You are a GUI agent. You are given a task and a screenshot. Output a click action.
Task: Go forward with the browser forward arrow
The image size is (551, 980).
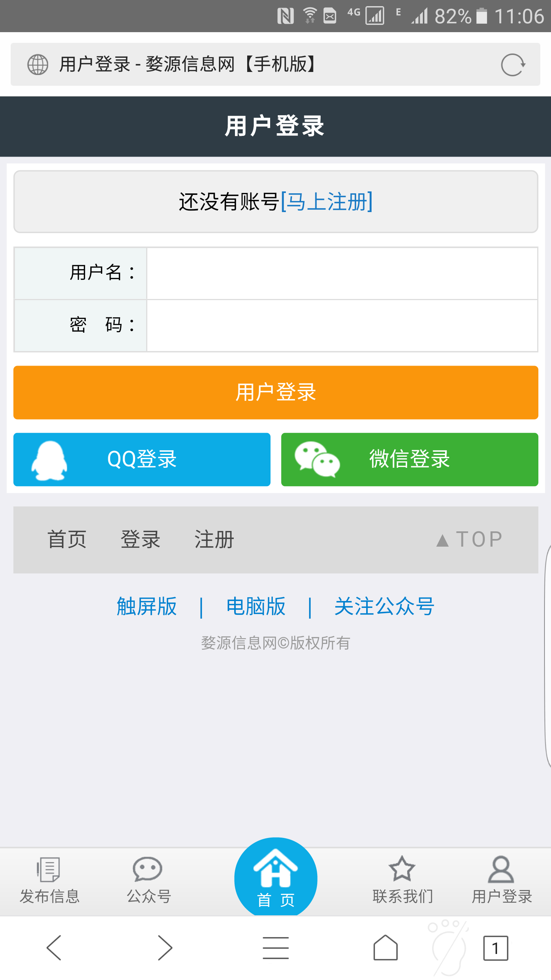pos(165,948)
